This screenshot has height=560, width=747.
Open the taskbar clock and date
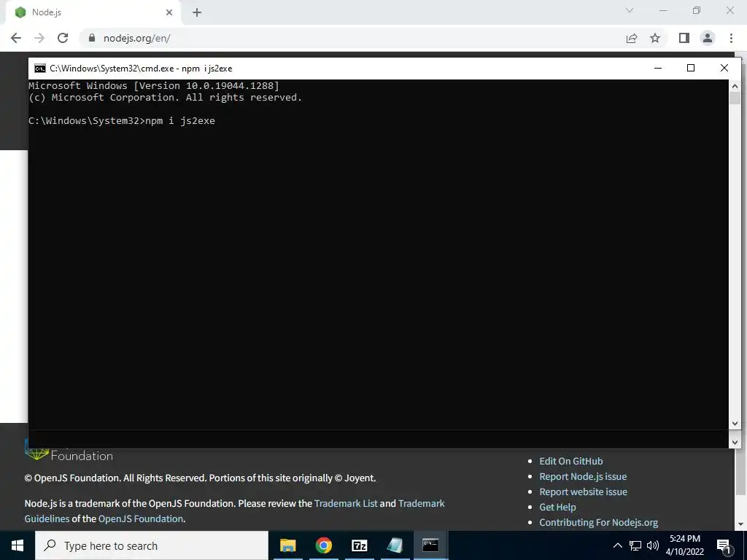click(x=684, y=545)
